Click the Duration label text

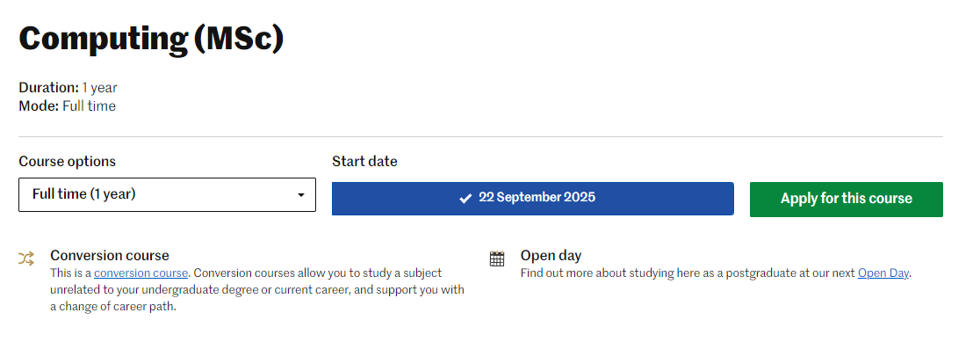point(49,88)
